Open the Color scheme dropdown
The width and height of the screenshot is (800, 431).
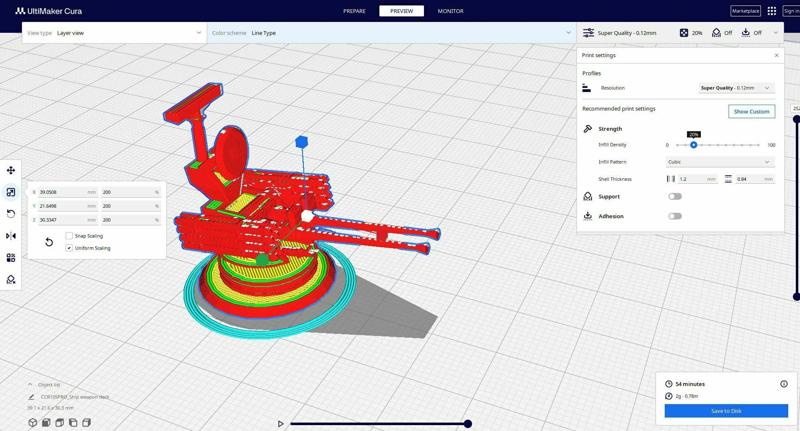pyautogui.click(x=392, y=33)
